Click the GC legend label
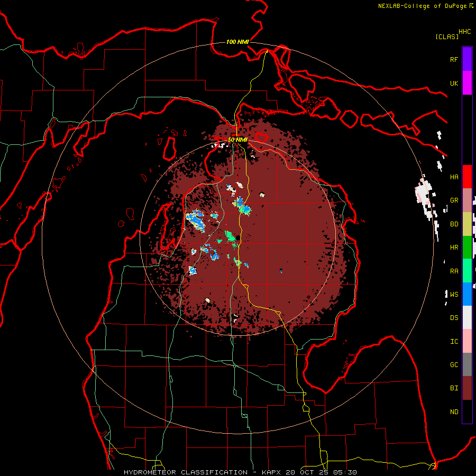The height and width of the screenshot is (476, 476). (454, 364)
